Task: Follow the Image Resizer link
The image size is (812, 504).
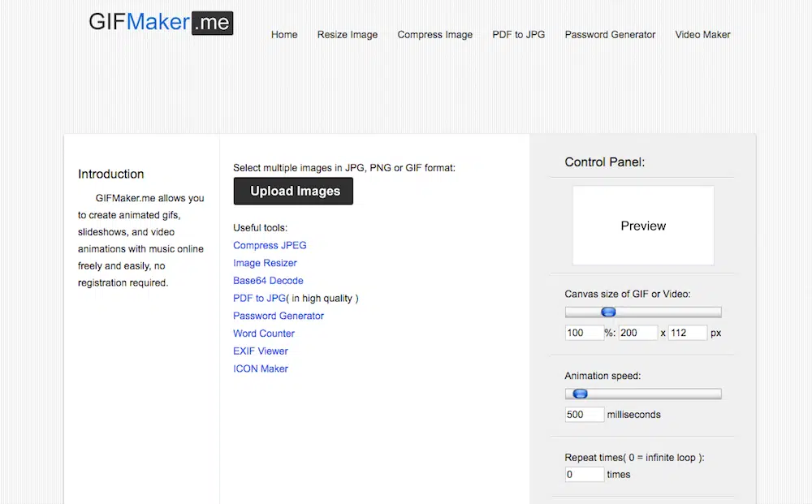Action: coord(265,263)
